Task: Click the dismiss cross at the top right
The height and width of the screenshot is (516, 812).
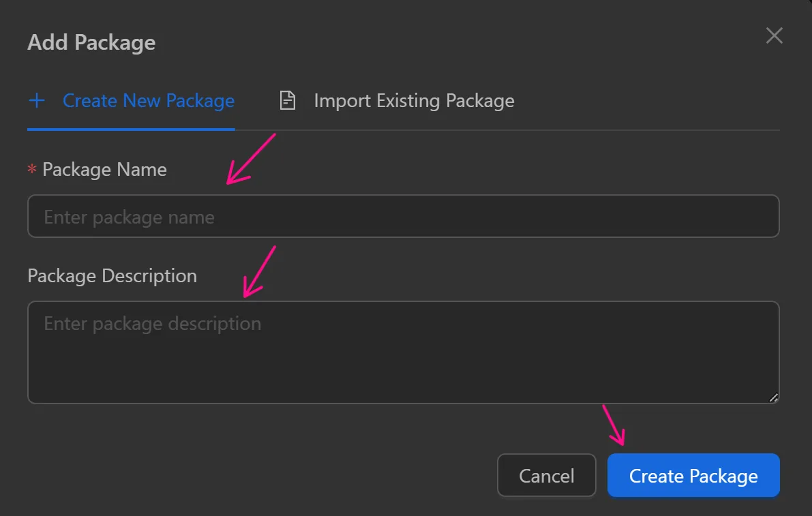Action: point(774,35)
